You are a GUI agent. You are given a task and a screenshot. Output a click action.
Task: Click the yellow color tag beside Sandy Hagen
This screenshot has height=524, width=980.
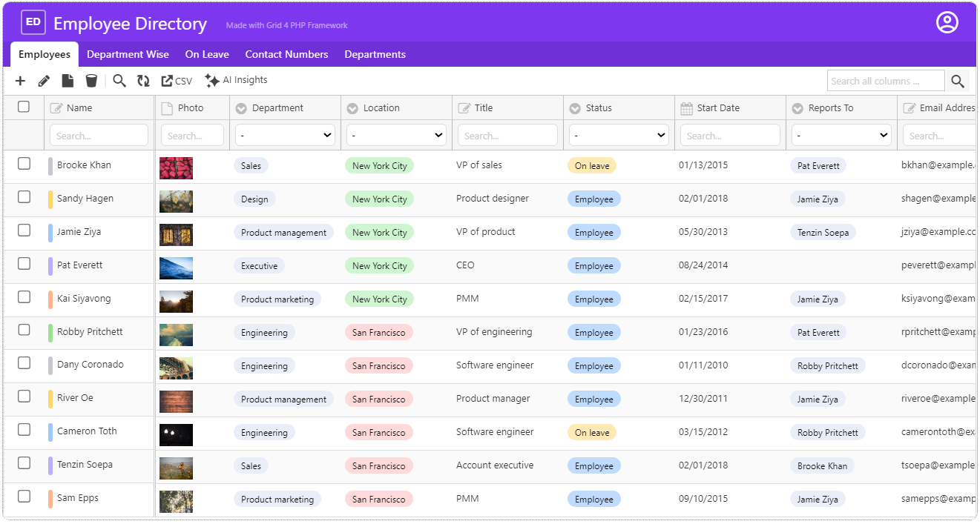tap(50, 199)
